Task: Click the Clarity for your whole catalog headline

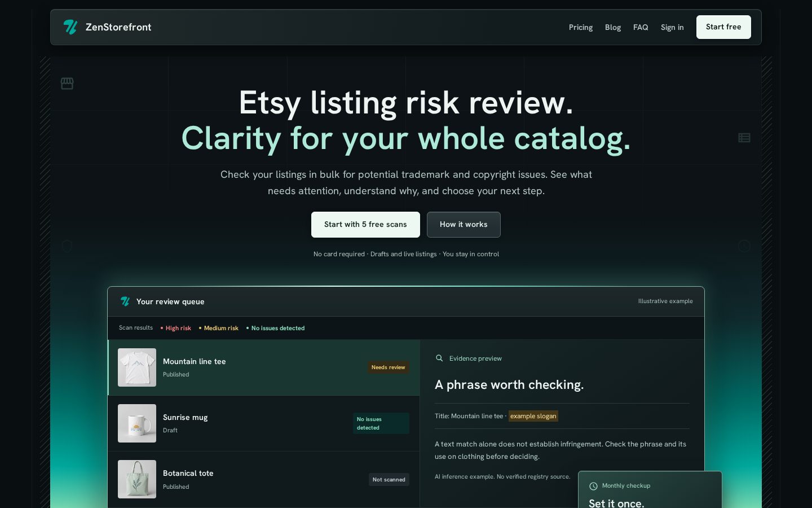Action: click(406, 138)
